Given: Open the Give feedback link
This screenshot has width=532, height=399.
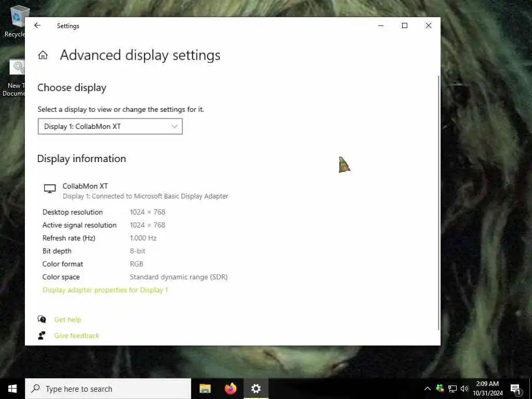Looking at the screenshot, I should [77, 336].
